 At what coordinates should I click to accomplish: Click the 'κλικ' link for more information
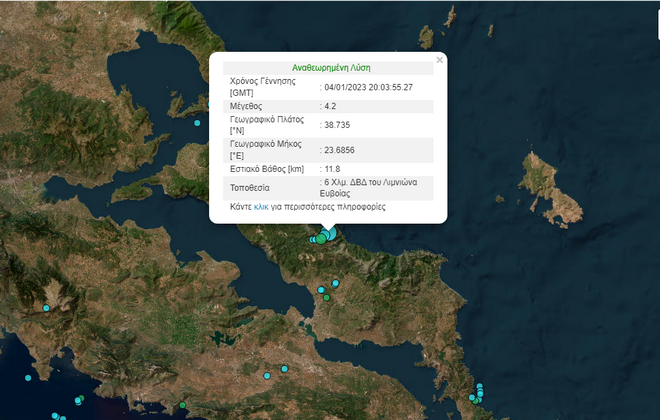click(x=261, y=206)
